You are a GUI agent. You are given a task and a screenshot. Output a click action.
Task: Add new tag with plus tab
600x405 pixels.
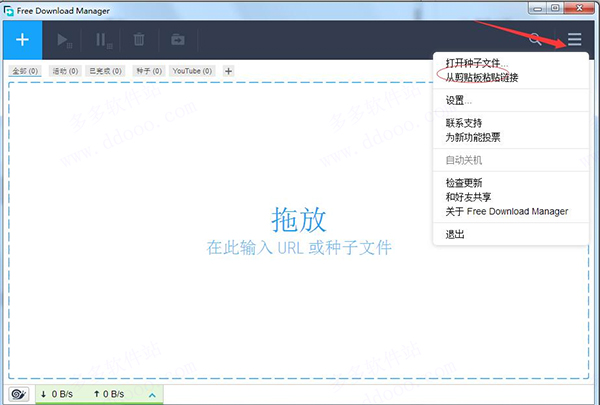(228, 71)
